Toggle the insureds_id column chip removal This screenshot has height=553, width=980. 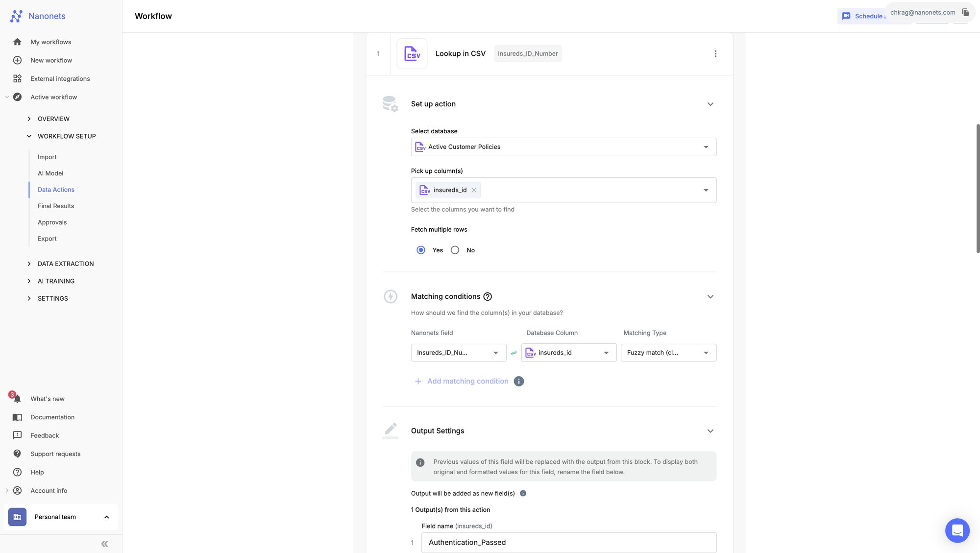point(474,190)
